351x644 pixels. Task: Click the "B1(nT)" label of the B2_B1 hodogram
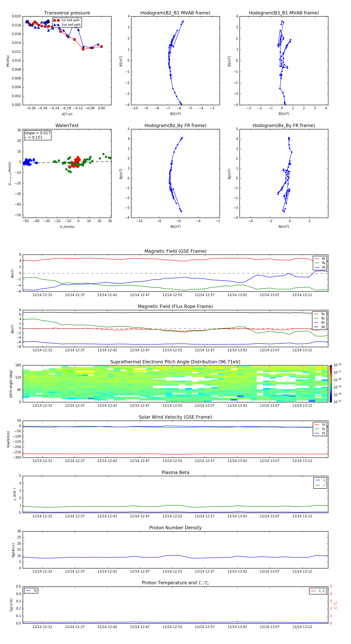[x=121, y=61]
